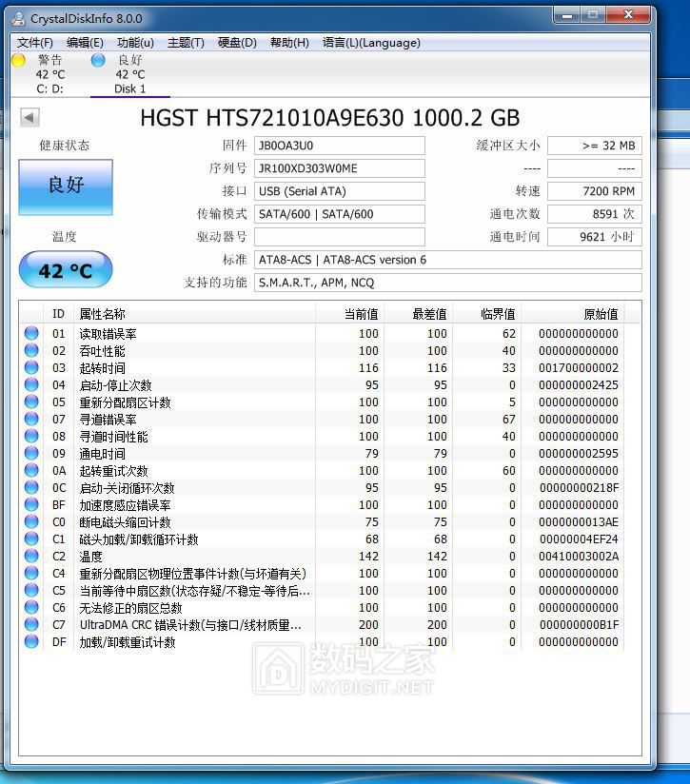Click status orb for 01 读取错误率 row
Image resolution: width=690 pixels, height=784 pixels.
click(31, 333)
